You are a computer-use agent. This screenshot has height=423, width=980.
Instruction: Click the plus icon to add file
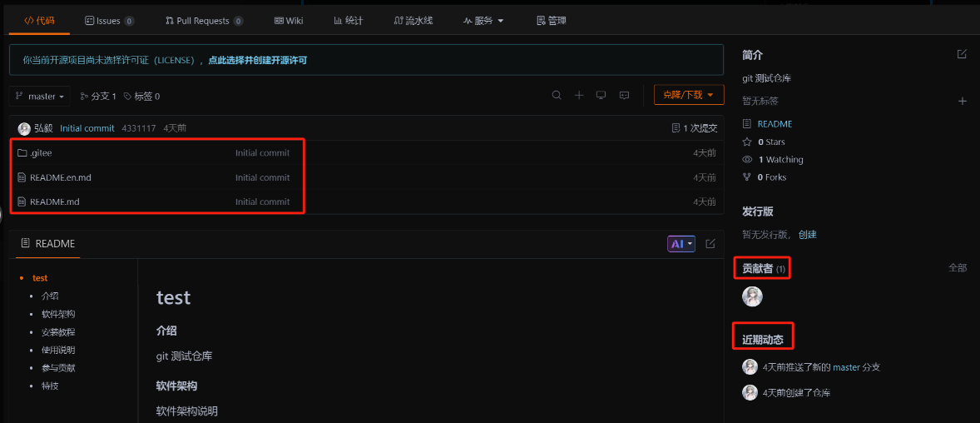point(579,95)
